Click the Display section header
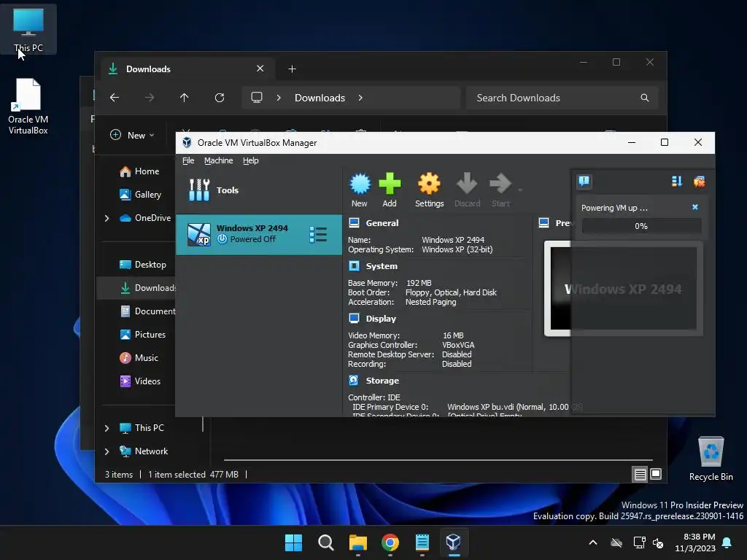The image size is (747, 560). 381,319
